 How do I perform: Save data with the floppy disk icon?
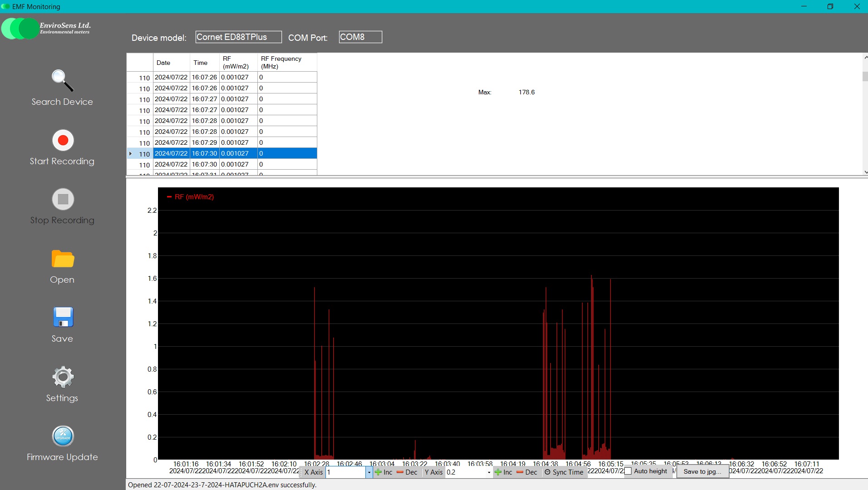tap(63, 317)
